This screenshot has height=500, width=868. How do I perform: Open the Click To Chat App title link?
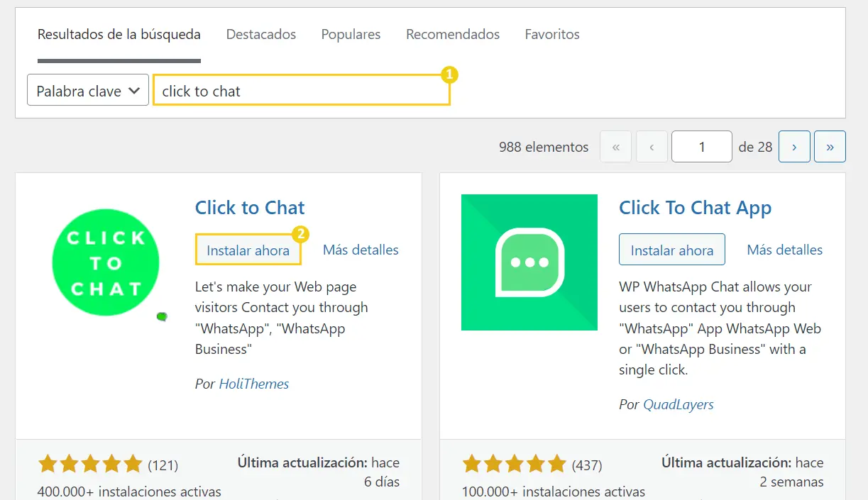pos(695,208)
